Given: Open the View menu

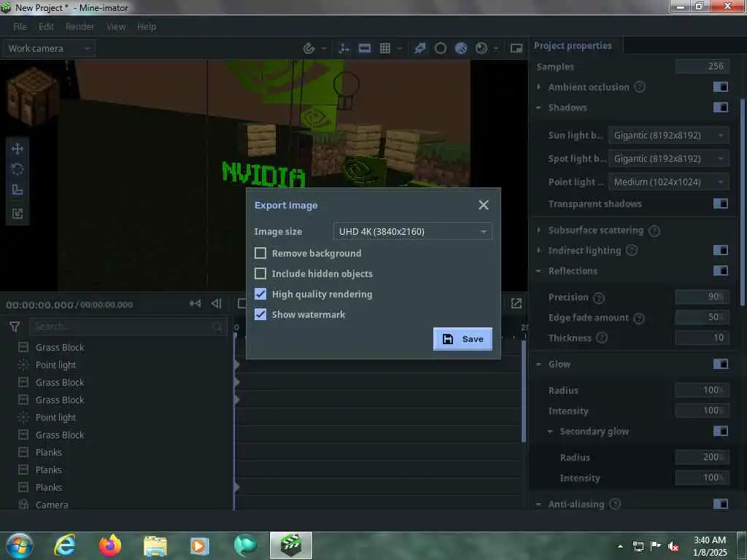Looking at the screenshot, I should (116, 27).
